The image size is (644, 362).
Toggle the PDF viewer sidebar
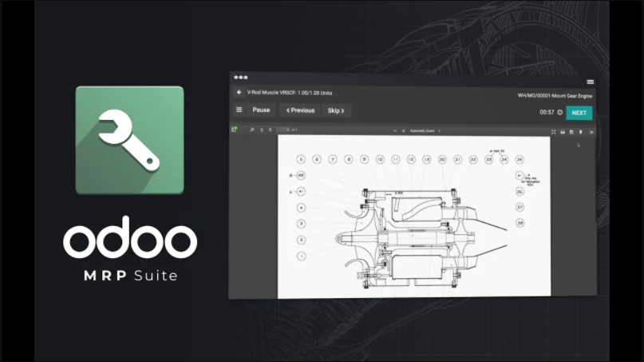tap(234, 129)
